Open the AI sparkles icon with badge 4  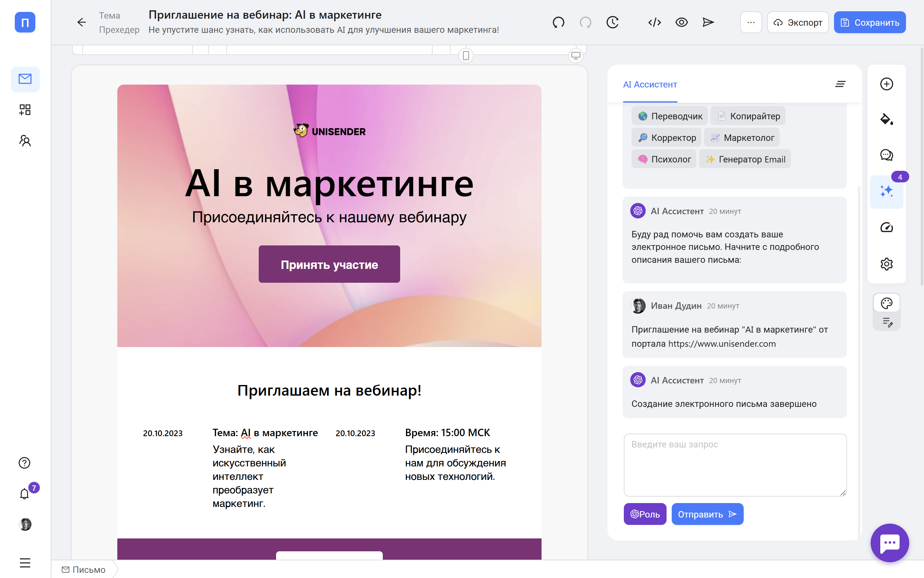tap(886, 191)
